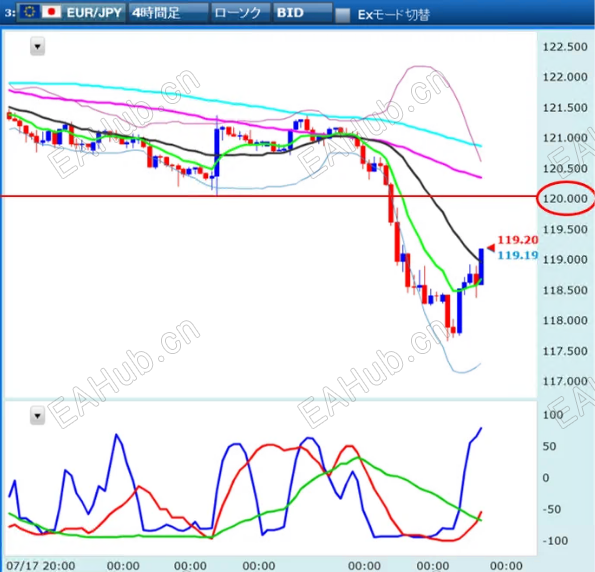Click the blue 119.19 bid price label
595x572 pixels.
tap(518, 255)
